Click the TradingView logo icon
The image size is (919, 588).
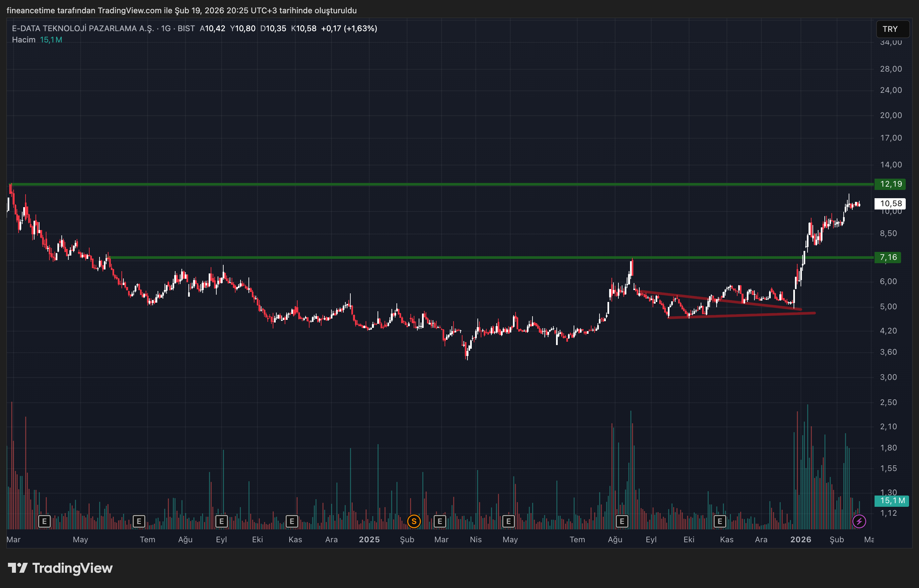tap(18, 568)
